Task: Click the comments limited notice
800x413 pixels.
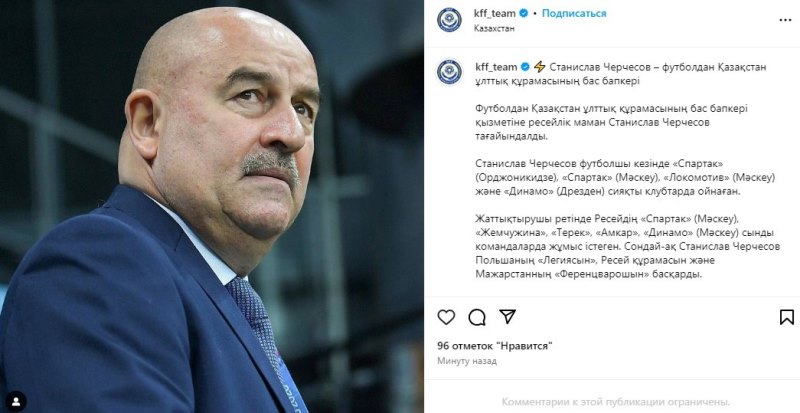Action: (616, 401)
